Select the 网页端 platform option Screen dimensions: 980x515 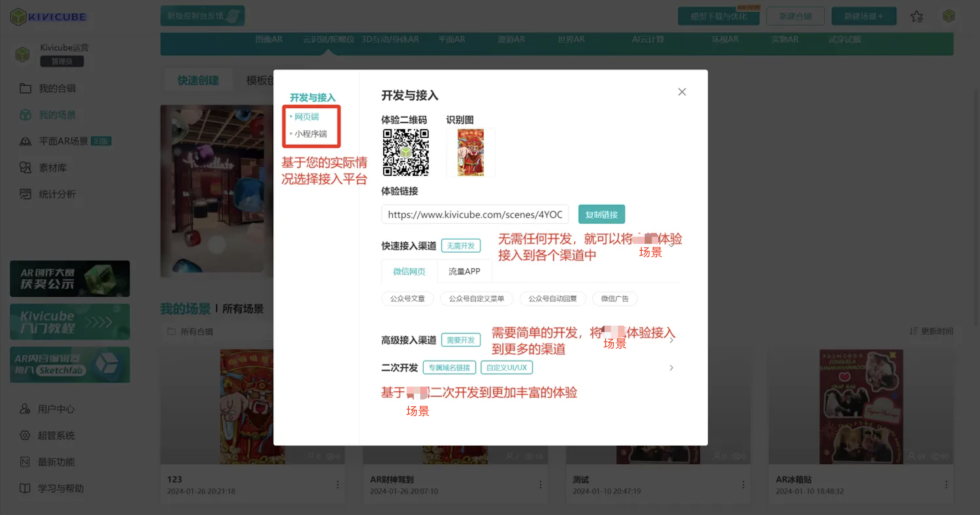click(307, 117)
